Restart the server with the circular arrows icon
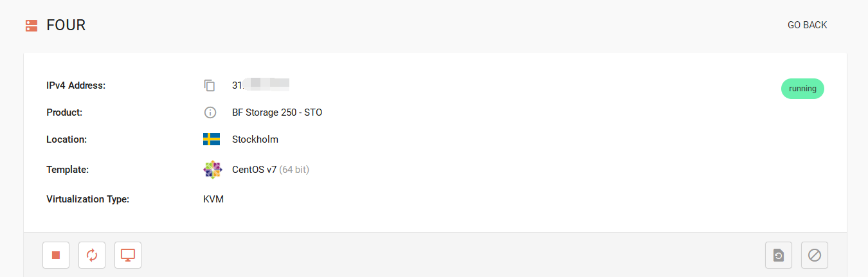 [x=92, y=255]
